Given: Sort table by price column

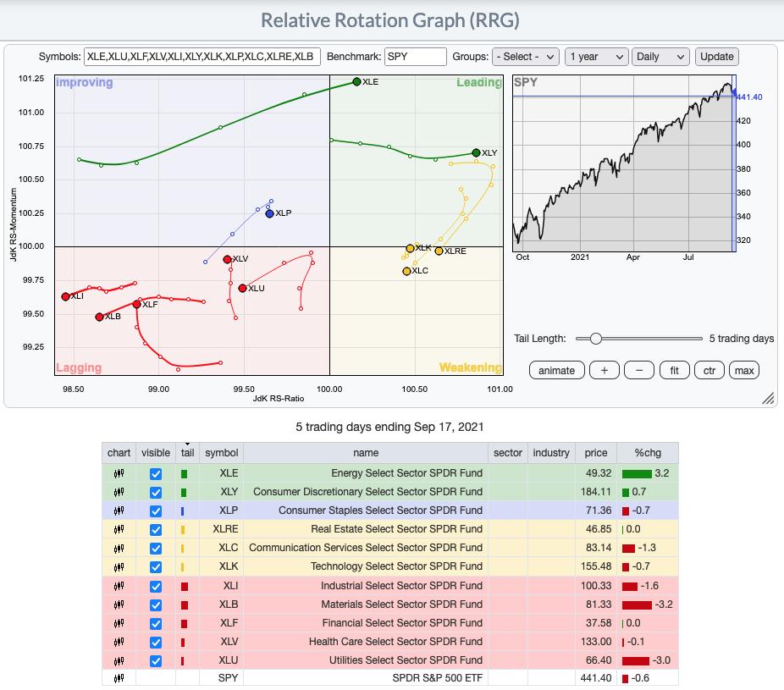Looking at the screenshot, I should coord(596,452).
